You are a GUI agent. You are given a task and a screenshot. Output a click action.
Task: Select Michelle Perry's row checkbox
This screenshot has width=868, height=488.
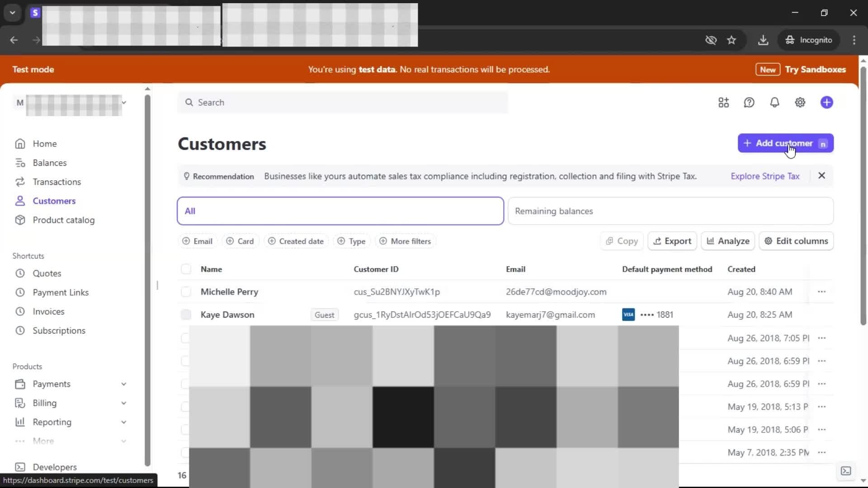186,292
